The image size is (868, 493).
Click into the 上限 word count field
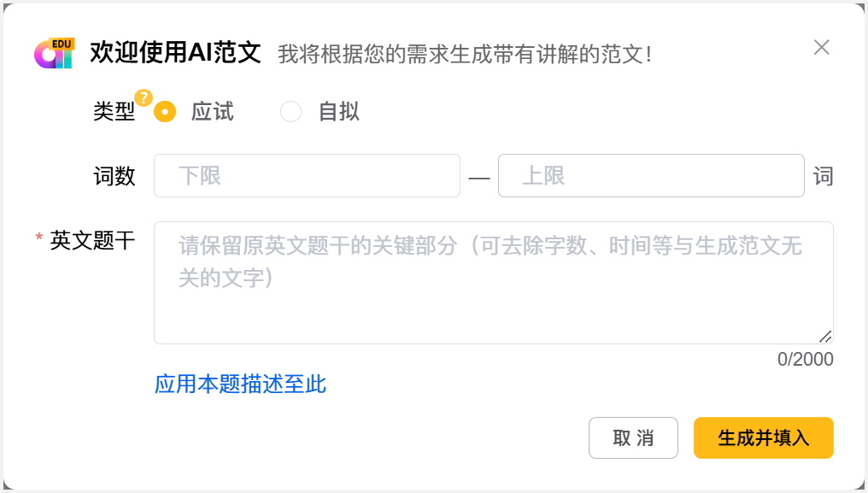651,176
